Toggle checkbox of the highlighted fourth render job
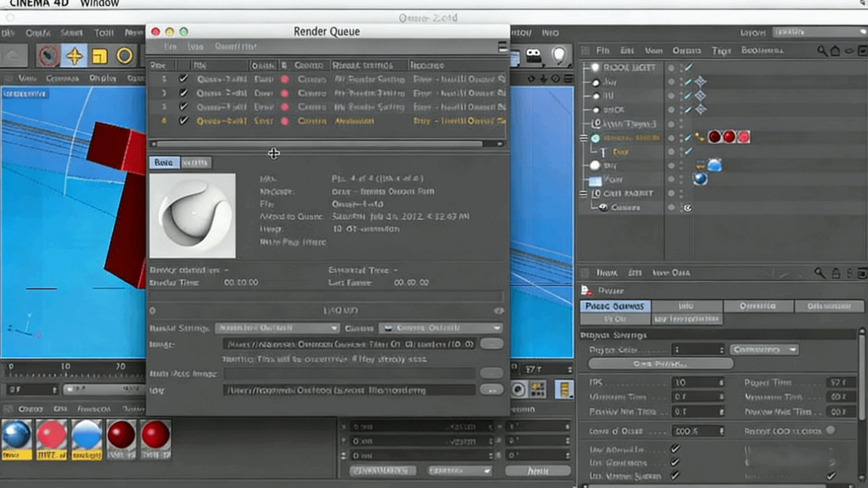Image resolution: width=868 pixels, height=488 pixels. [x=183, y=121]
